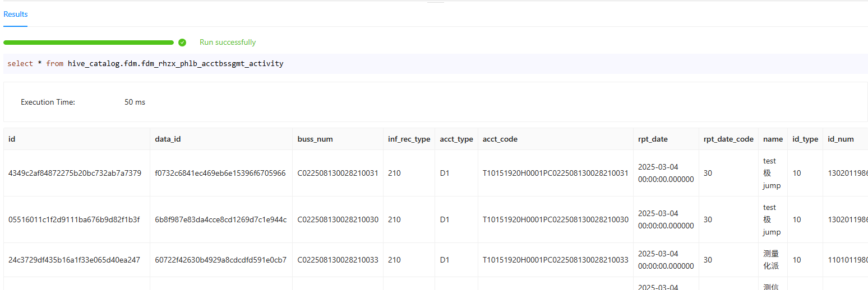Click the 'rpt_date' column header
Image resolution: width=868 pixels, height=290 pixels.
tap(653, 139)
